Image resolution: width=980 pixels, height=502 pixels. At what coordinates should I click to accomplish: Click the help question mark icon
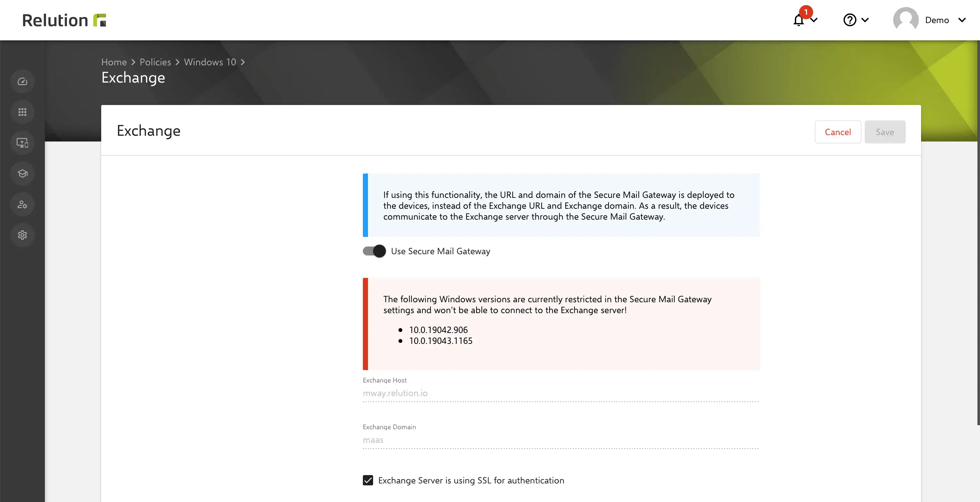point(850,20)
